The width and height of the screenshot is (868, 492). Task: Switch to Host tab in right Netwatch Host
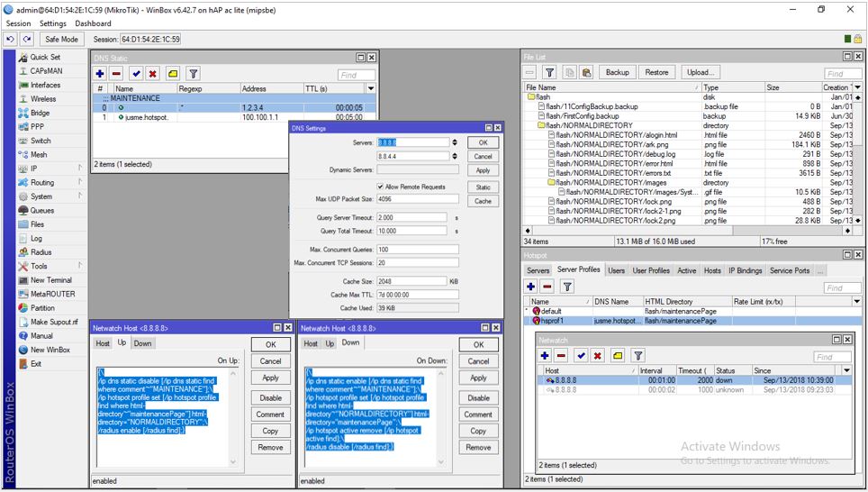311,343
